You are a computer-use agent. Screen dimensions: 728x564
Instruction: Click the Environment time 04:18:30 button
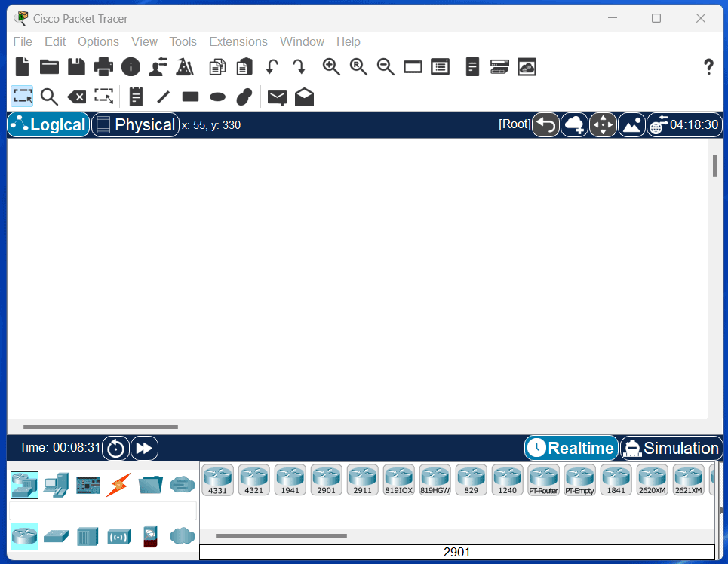pyautogui.click(x=685, y=125)
